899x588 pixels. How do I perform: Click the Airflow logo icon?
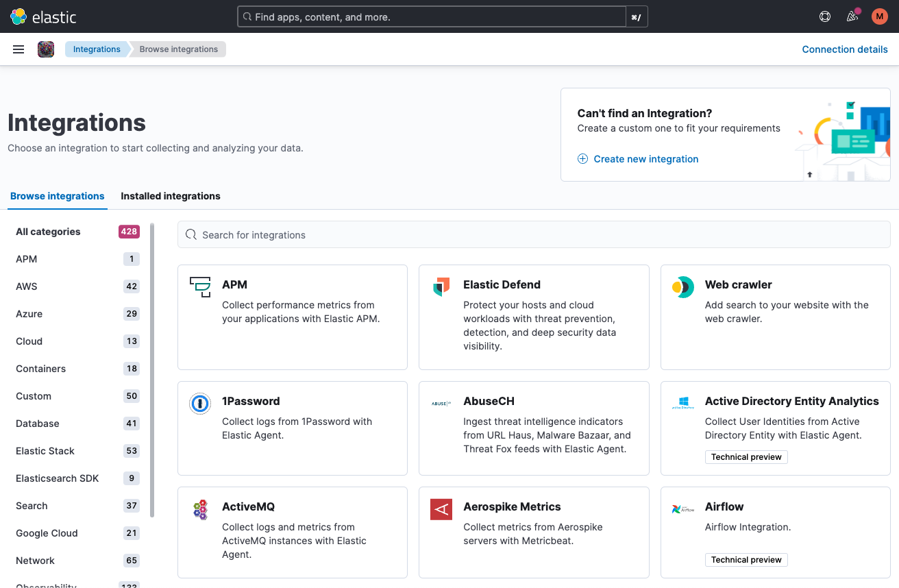(x=682, y=509)
